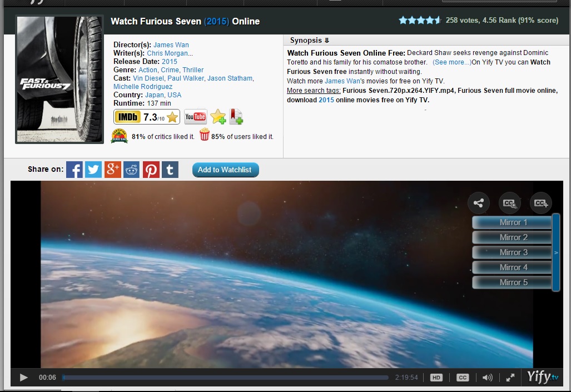Click the (2015) year in the title
The image size is (571, 392).
pyautogui.click(x=217, y=22)
